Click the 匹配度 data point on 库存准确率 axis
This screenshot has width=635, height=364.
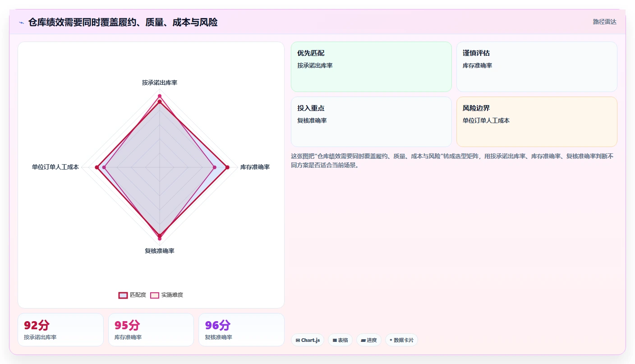click(227, 167)
